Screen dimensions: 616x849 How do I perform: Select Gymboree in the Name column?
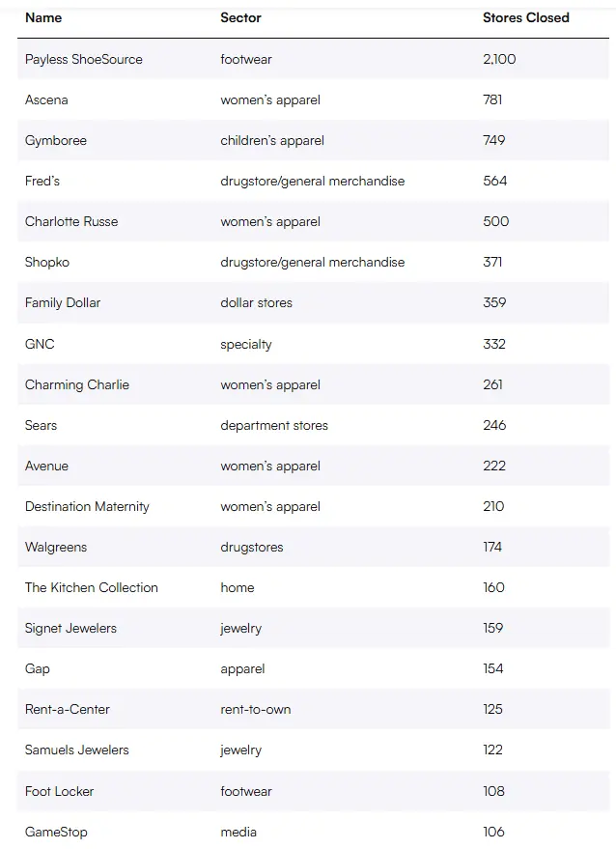click(56, 140)
